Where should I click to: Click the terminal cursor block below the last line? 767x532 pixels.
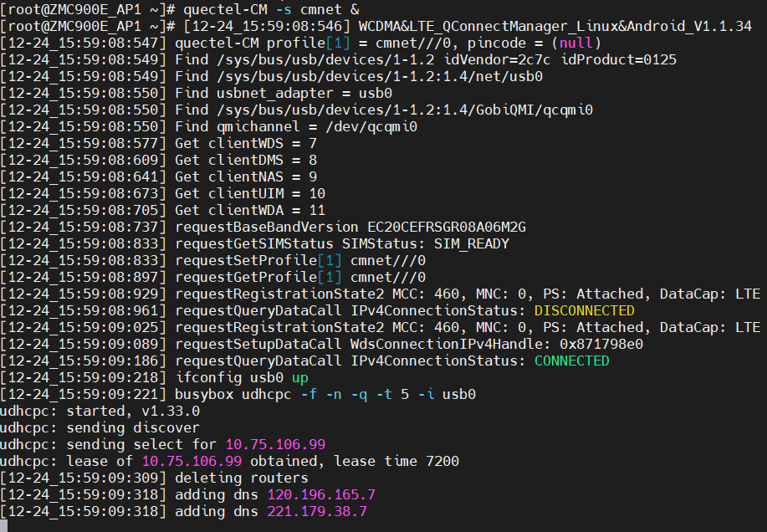coord(4,526)
